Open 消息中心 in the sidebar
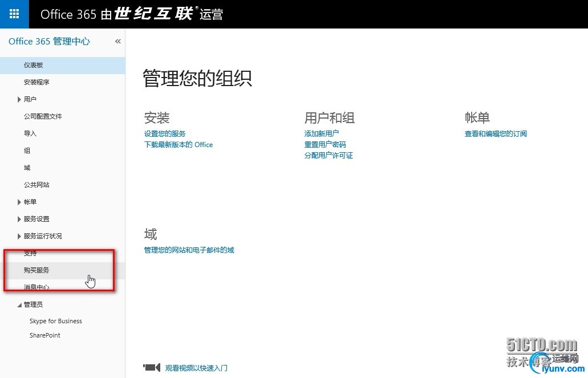The image size is (588, 378). (37, 287)
